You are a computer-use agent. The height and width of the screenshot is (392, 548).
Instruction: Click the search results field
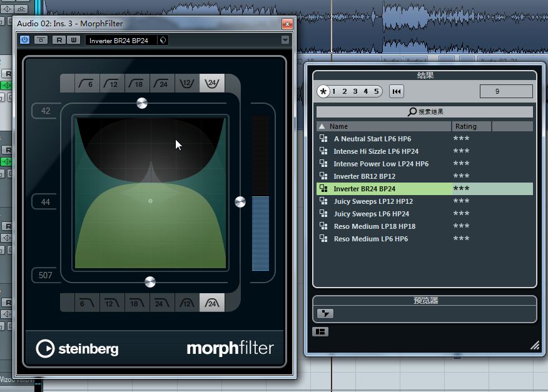425,112
